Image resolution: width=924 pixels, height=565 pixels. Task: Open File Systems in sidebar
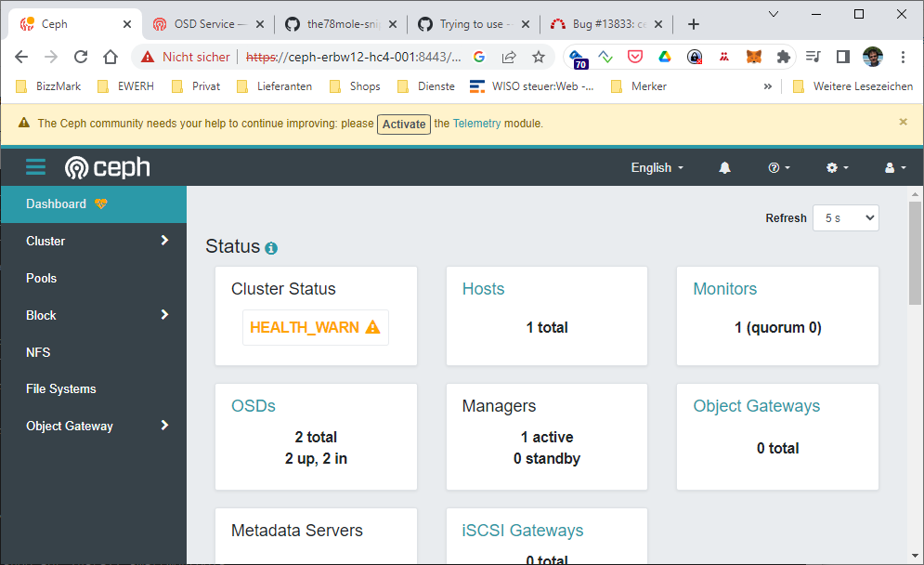(x=94, y=388)
